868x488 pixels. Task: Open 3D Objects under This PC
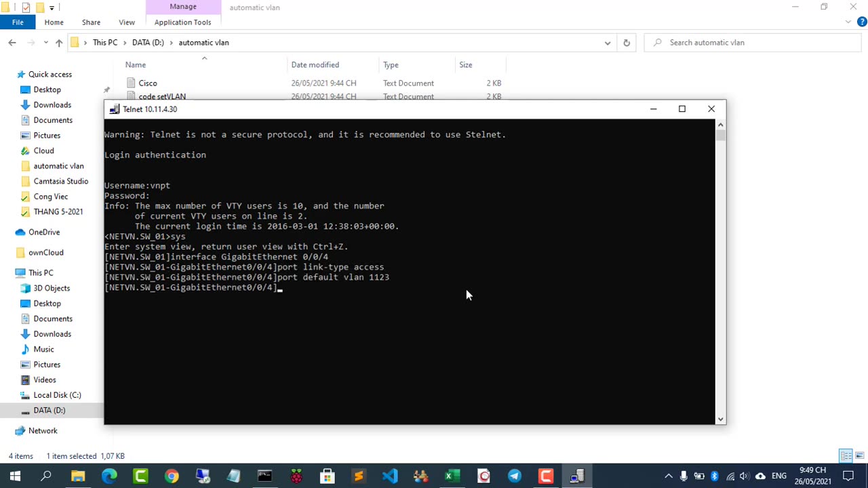(52, 288)
